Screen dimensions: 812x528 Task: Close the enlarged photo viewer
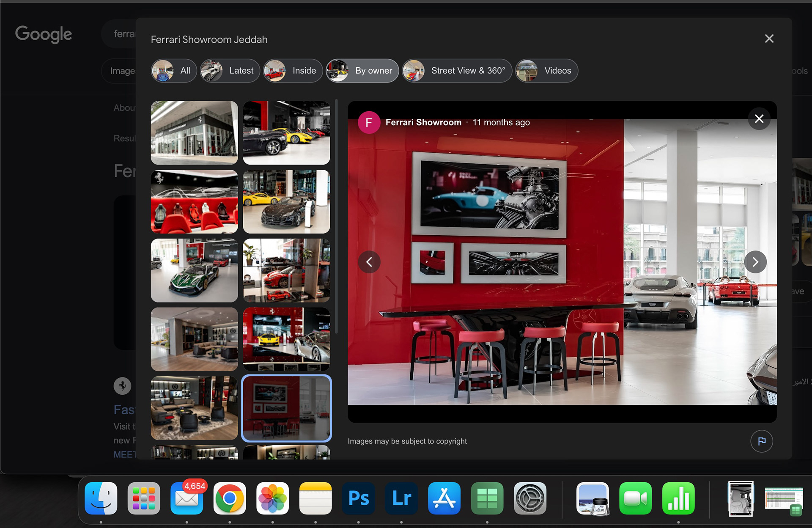coord(759,119)
